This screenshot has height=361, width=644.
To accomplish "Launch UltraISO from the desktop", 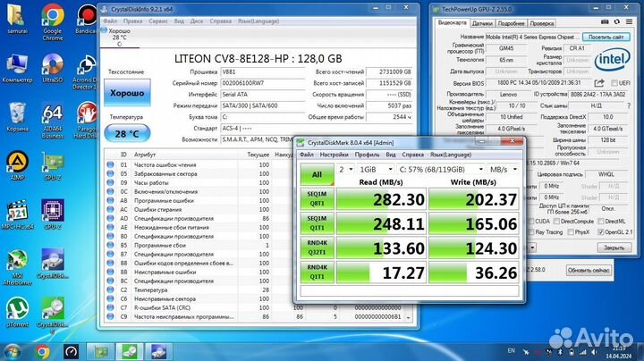I will (x=53, y=68).
